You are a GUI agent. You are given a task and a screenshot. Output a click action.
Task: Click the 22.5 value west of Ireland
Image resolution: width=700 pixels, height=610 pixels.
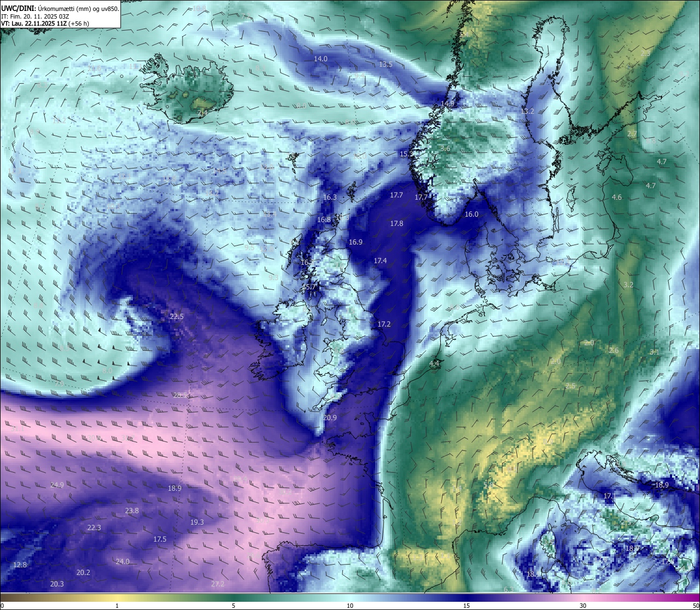pyautogui.click(x=177, y=316)
